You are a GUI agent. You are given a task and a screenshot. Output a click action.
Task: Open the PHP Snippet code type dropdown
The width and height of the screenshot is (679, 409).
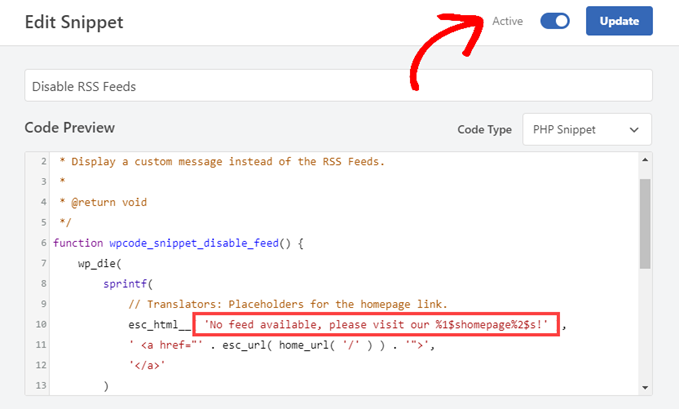coord(586,130)
